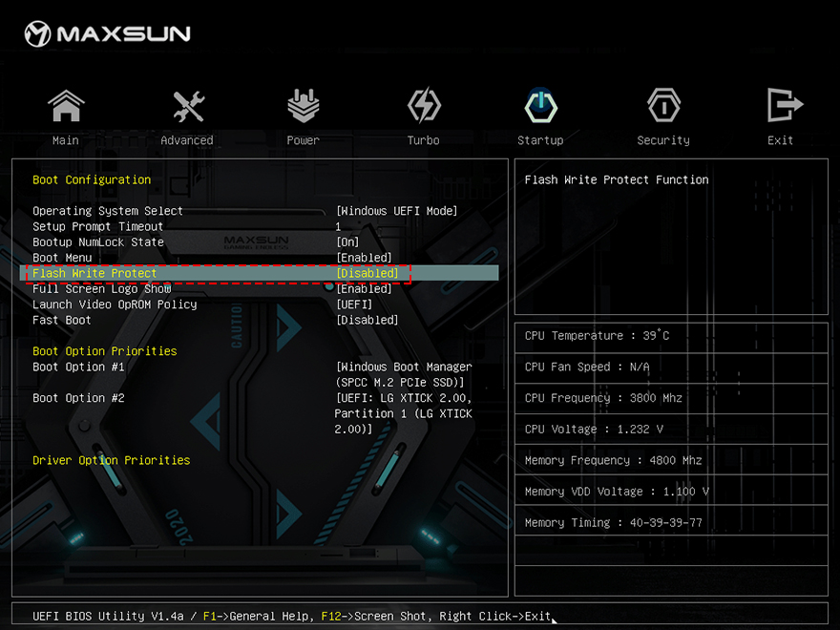Toggle Boot Menu [Enabled] value
Viewport: 840px width, 630px height.
[x=365, y=258]
